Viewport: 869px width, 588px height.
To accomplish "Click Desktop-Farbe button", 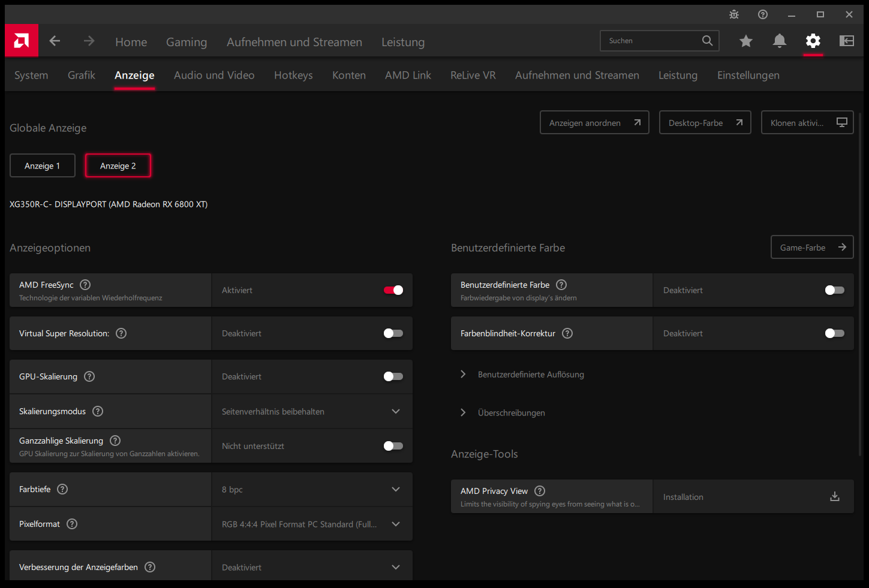I will tap(705, 122).
